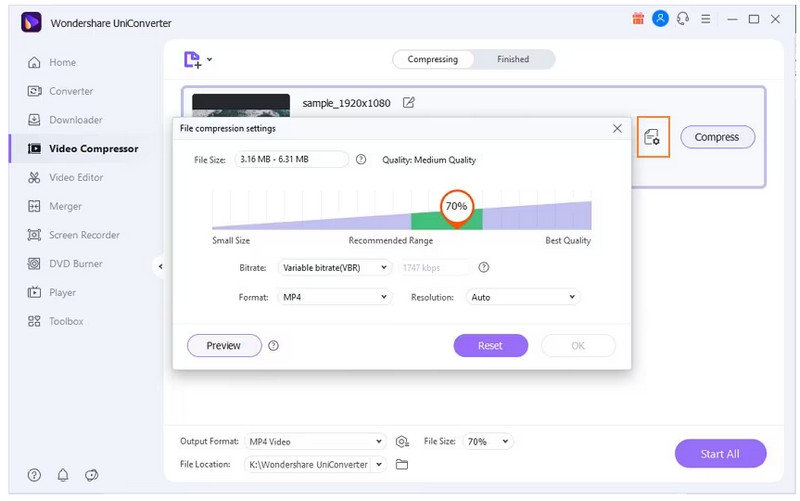The width and height of the screenshot is (800, 501).
Task: Open the Player section
Action: point(52,293)
